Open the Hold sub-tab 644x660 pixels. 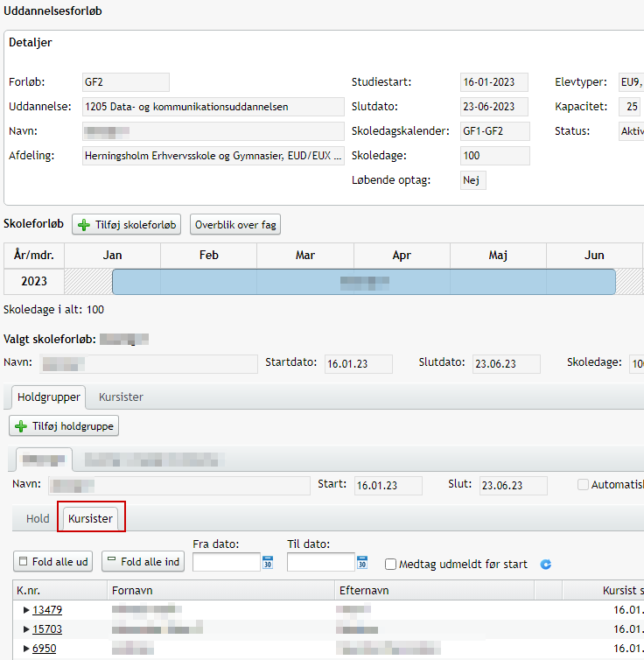pos(38,518)
